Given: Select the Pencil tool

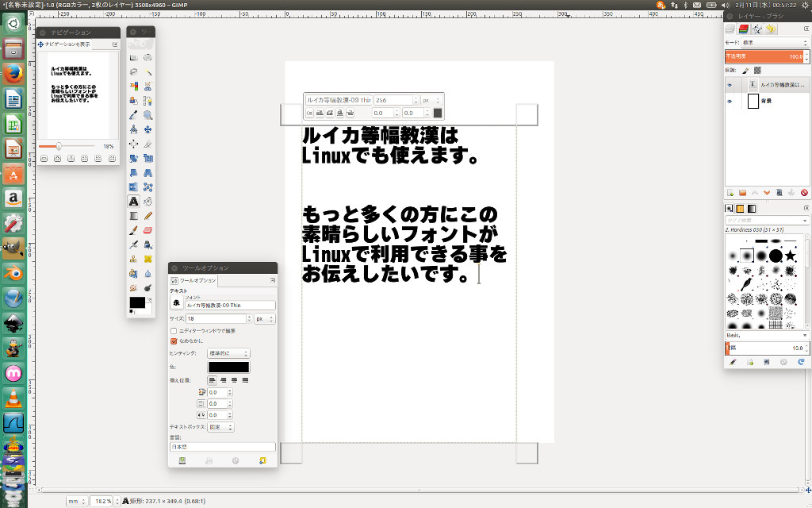Looking at the screenshot, I should pos(148,216).
